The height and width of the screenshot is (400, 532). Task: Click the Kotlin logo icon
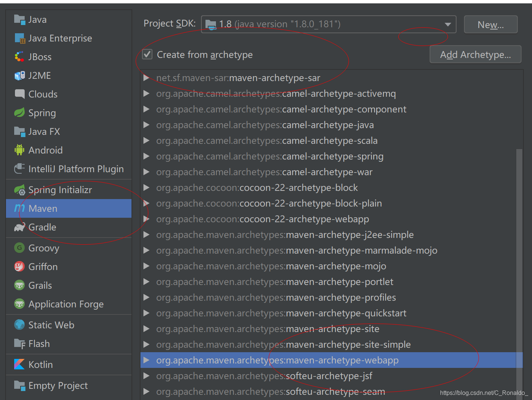click(x=19, y=365)
